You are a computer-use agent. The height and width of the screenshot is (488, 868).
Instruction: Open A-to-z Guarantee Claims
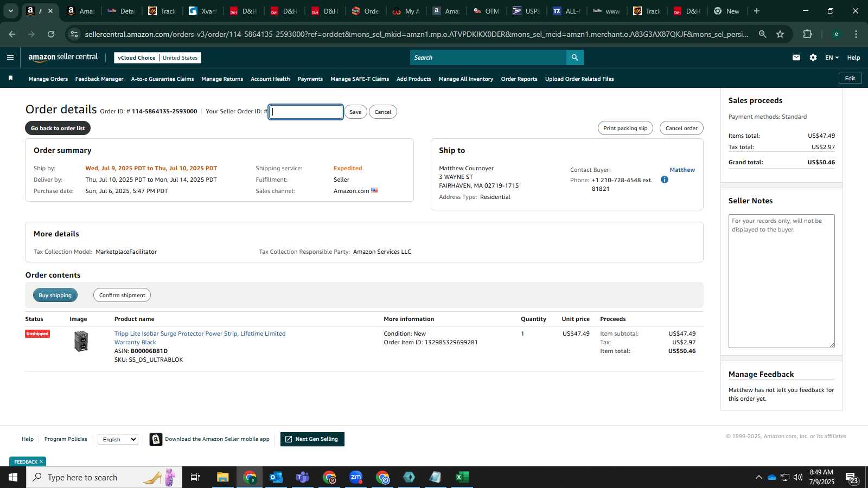162,79
